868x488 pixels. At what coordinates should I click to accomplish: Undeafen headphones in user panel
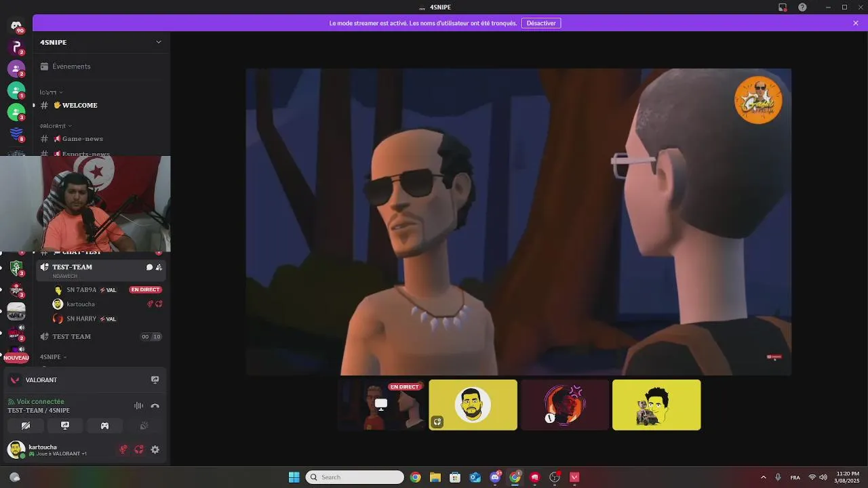[x=139, y=449]
